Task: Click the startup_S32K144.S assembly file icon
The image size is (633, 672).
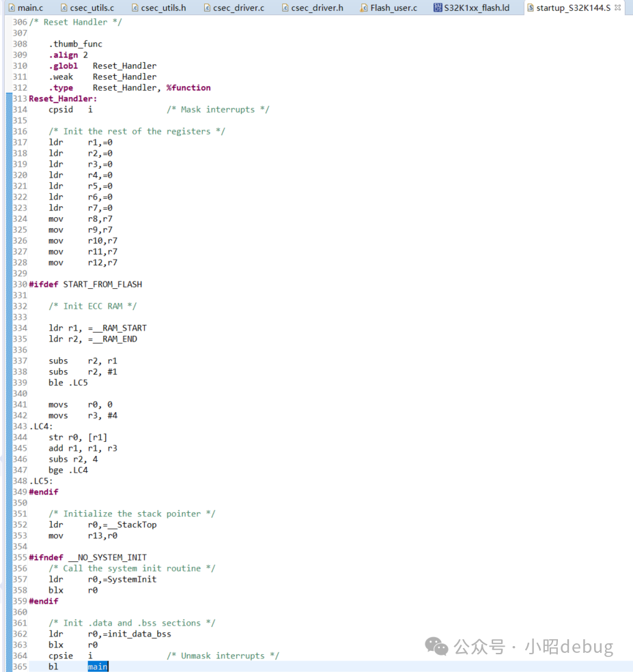Action: pos(531,8)
